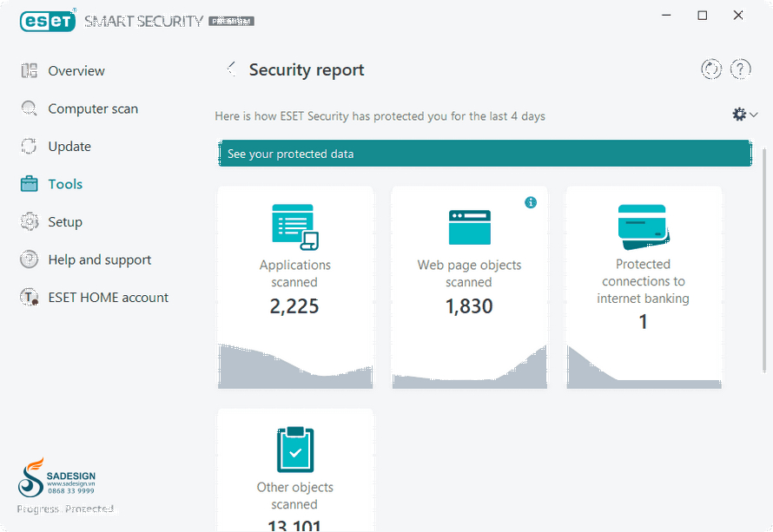
Task: Click the protected for the last 4 days text
Action: [380, 116]
